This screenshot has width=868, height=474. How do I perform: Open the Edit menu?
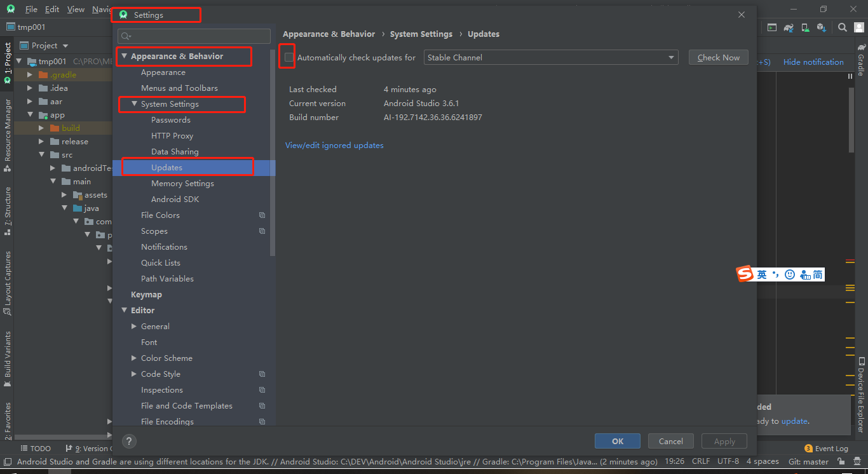click(x=52, y=10)
